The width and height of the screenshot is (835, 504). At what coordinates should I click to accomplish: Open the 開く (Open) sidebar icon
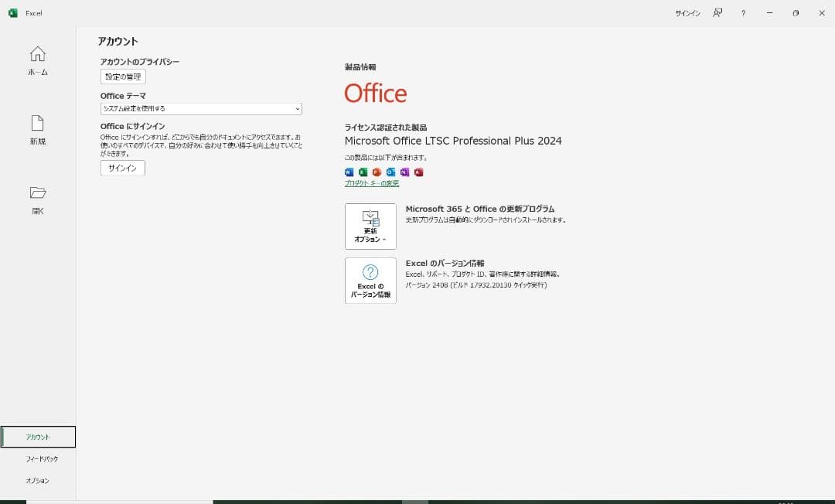37,199
